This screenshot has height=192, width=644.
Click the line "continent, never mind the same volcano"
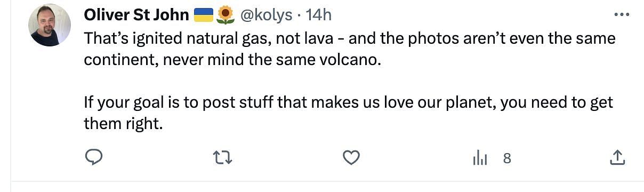pos(233,60)
